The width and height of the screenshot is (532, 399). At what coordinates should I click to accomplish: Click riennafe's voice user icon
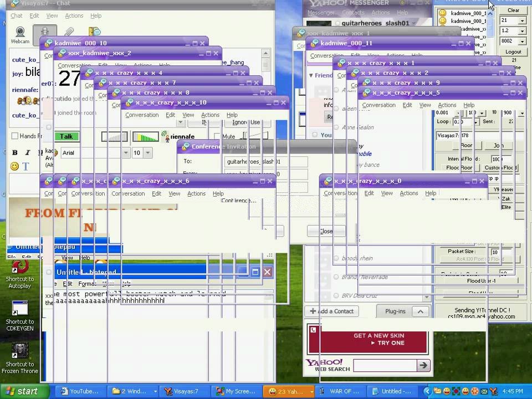pyautogui.click(x=165, y=136)
